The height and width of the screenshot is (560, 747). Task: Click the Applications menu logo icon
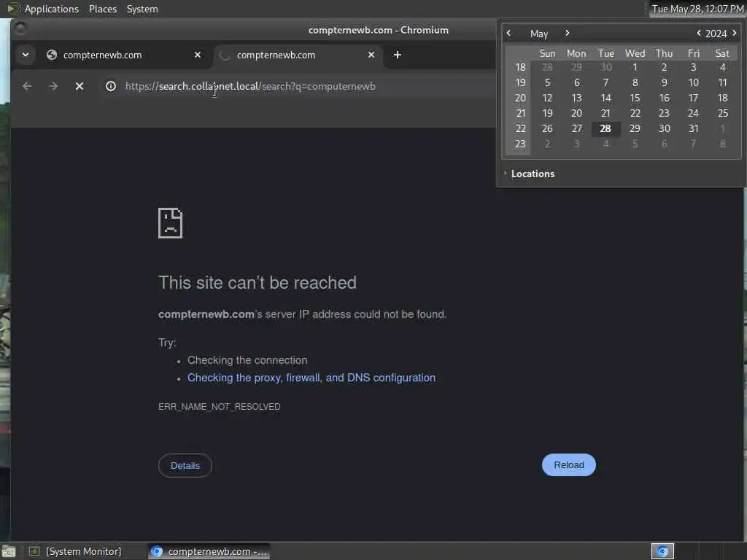pyautogui.click(x=13, y=9)
